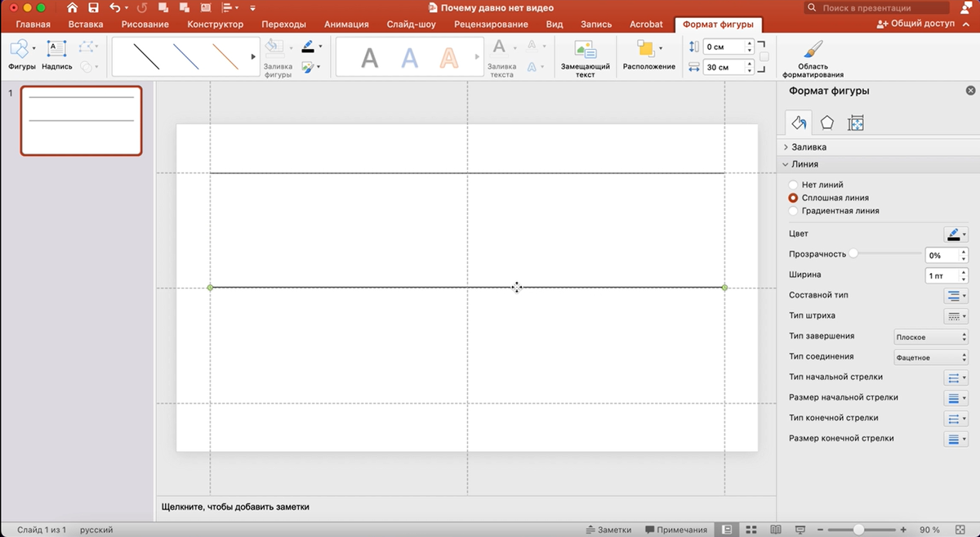Select the Градиентная линия radio option
The width and height of the screenshot is (980, 537).
793,211
